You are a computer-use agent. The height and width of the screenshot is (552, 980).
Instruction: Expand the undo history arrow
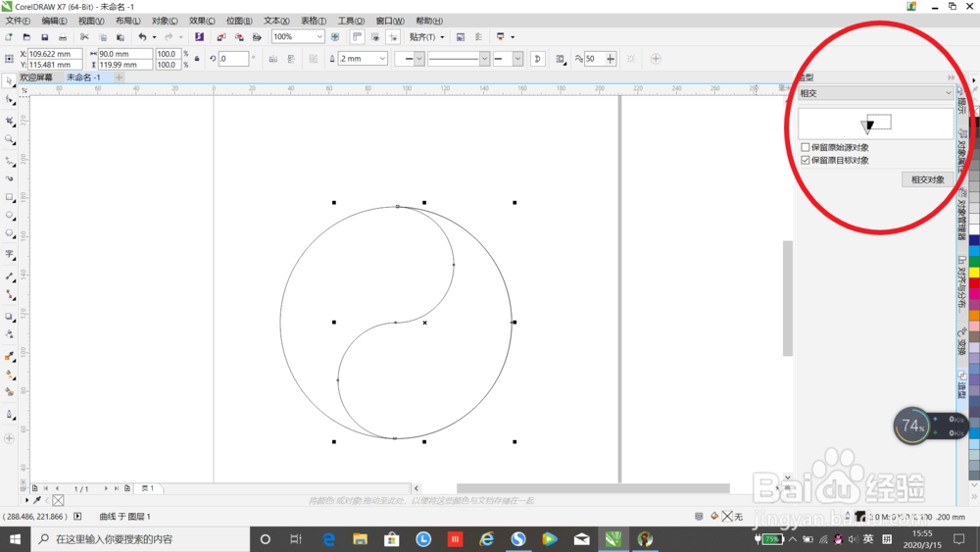(x=154, y=37)
